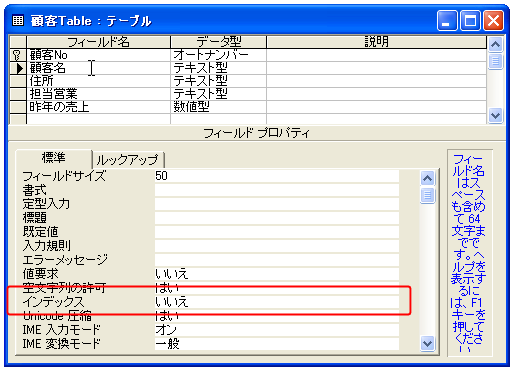This screenshot has width=512, height=368.
Task: Click テキスト型 data type for 住所
Action: pyautogui.click(x=218, y=81)
